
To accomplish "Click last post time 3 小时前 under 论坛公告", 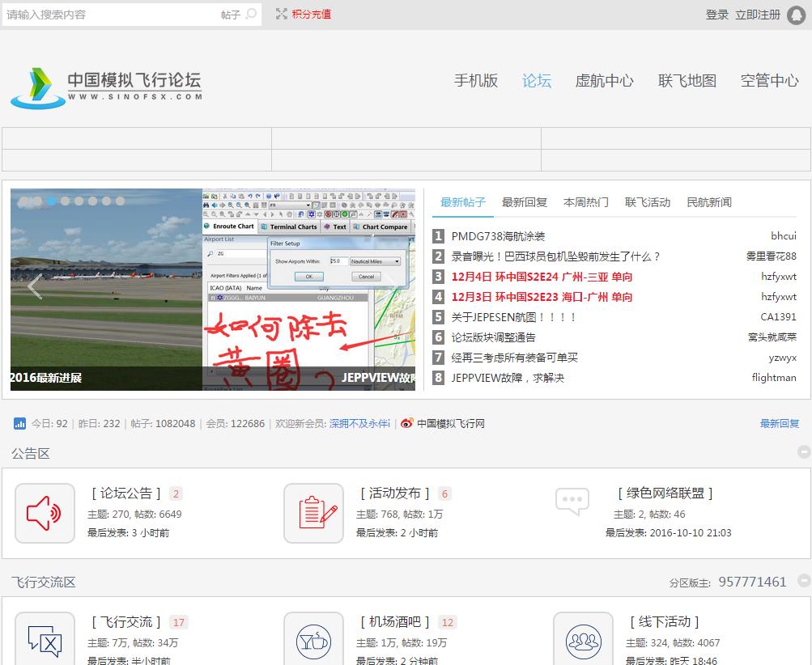I will (151, 532).
